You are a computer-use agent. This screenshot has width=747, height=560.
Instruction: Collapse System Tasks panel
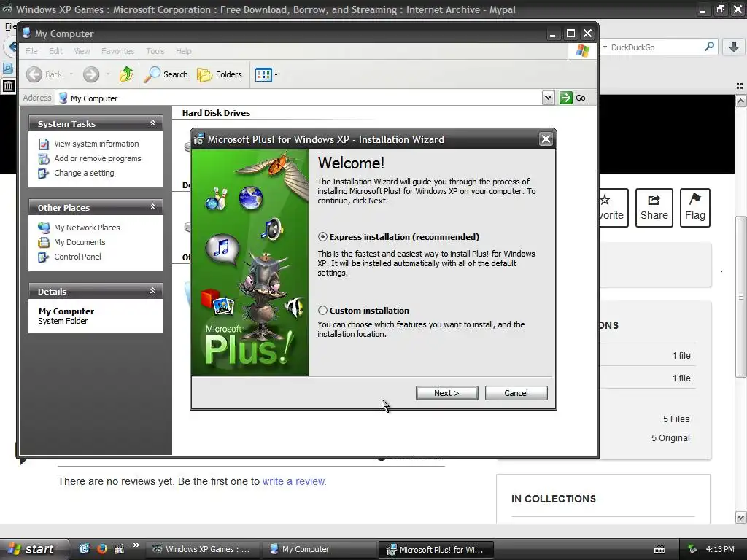pyautogui.click(x=153, y=123)
